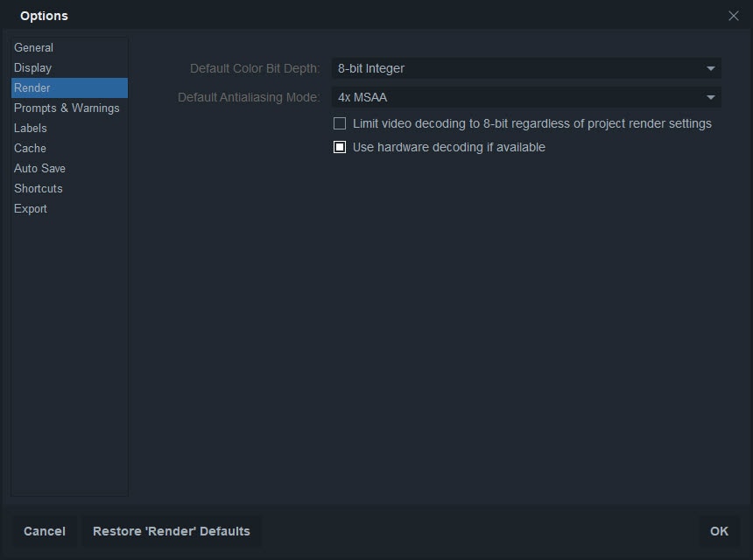The image size is (753, 560).
Task: Select Auto Save in the options list
Action: [39, 168]
